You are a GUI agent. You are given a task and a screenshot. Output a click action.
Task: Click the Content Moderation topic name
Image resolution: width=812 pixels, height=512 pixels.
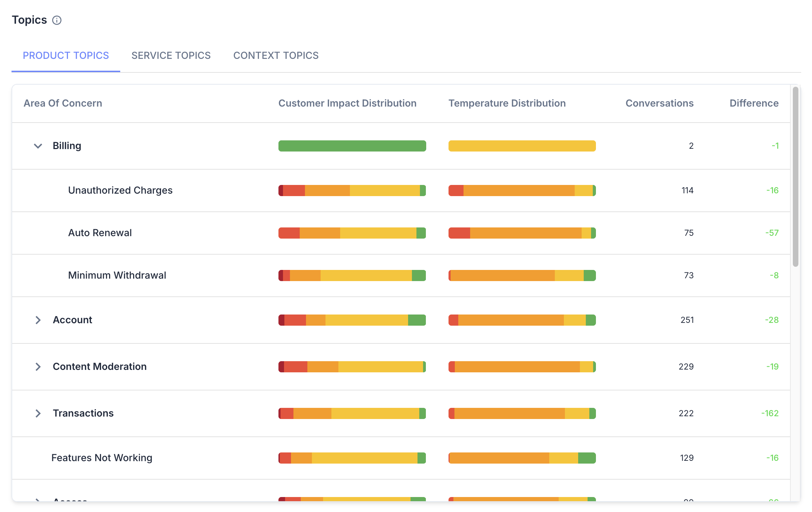point(100,366)
